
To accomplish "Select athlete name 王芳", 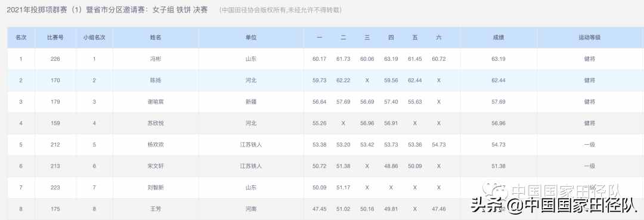I will (156, 209).
